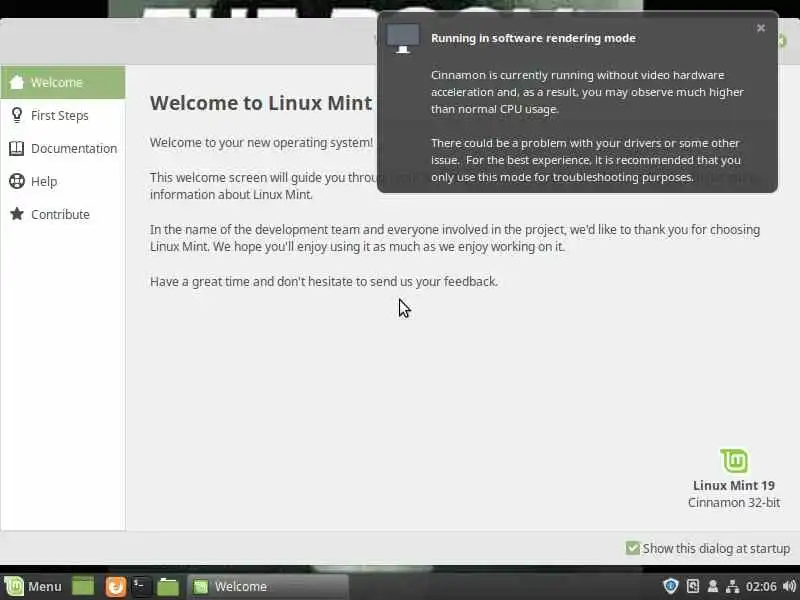This screenshot has width=800, height=600.
Task: Launch Firefox from the panel
Action: pos(115,586)
